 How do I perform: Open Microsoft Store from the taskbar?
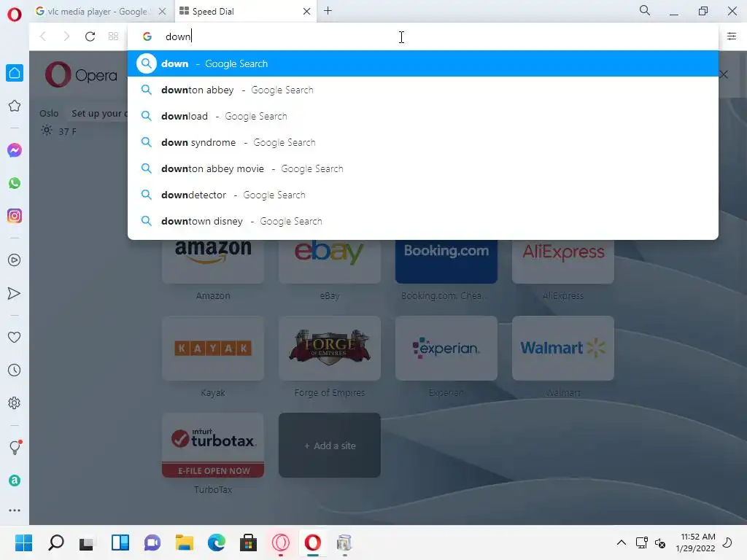click(248, 542)
